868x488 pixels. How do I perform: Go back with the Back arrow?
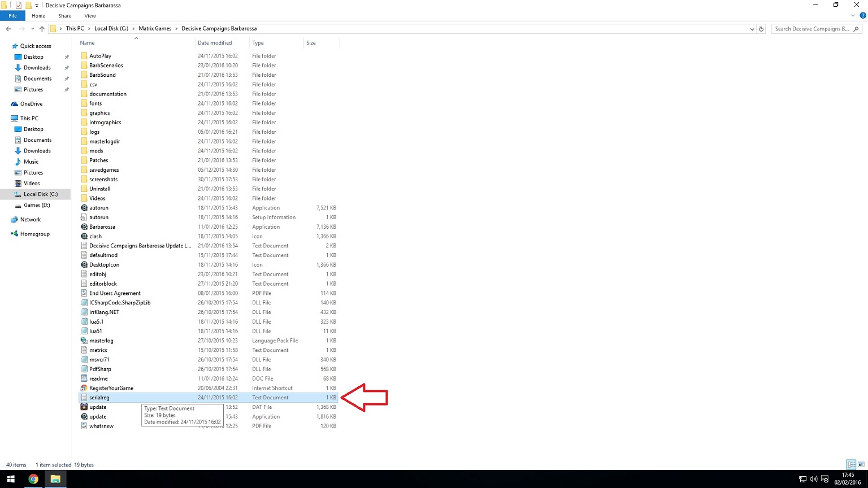coord(8,29)
